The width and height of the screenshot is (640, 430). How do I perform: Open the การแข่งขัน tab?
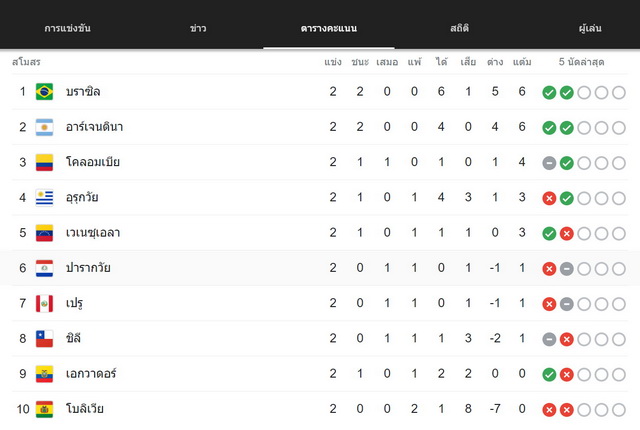[x=67, y=28]
